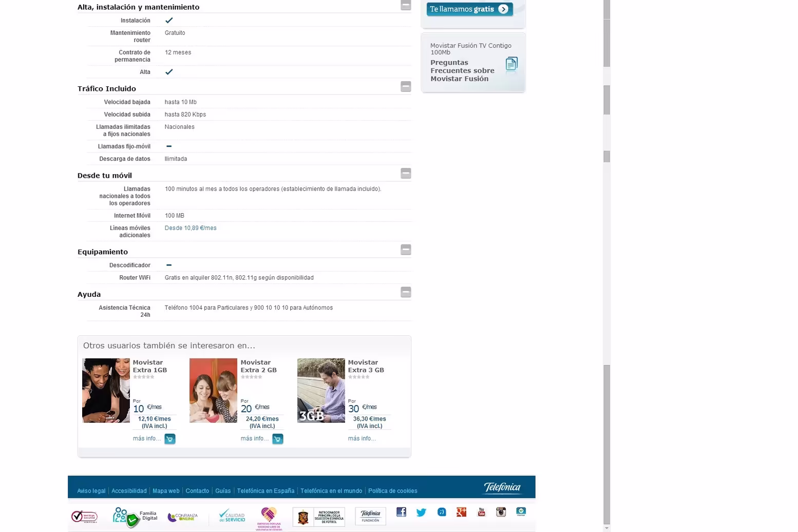Open Contacto footer link

click(x=197, y=491)
